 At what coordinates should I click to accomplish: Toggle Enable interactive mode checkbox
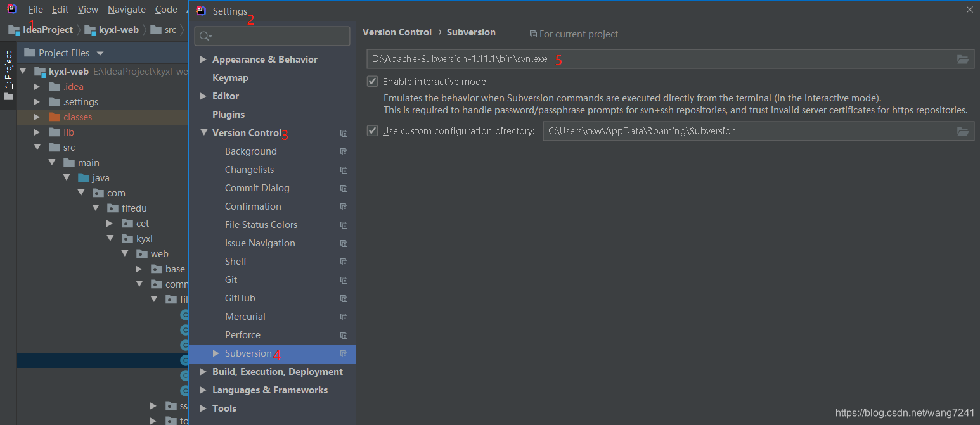[x=373, y=81]
